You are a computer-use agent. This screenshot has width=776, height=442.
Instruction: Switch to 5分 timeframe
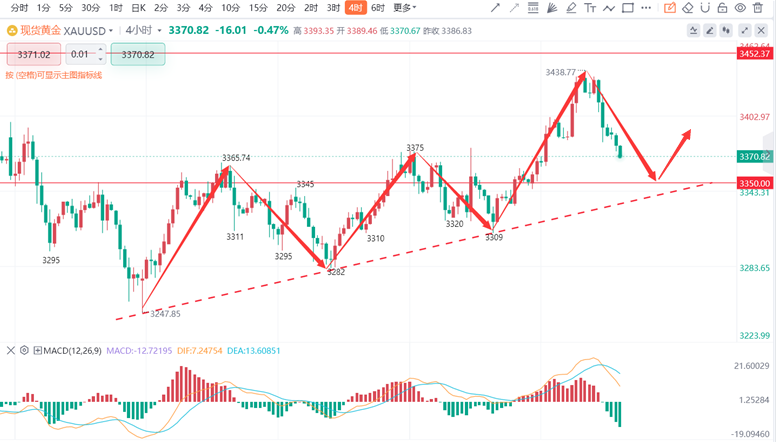click(65, 8)
